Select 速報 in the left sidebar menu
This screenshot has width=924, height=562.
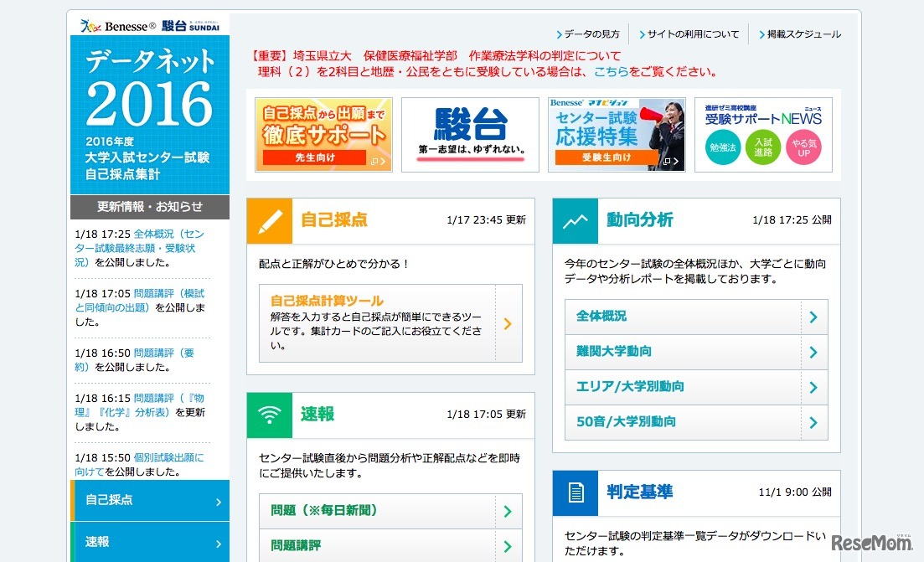149,542
